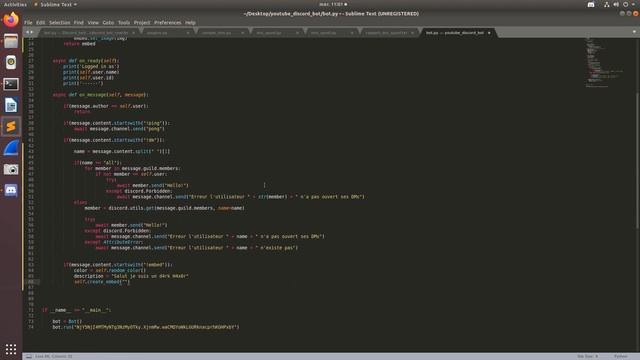Open the Preferences menu

(168, 22)
